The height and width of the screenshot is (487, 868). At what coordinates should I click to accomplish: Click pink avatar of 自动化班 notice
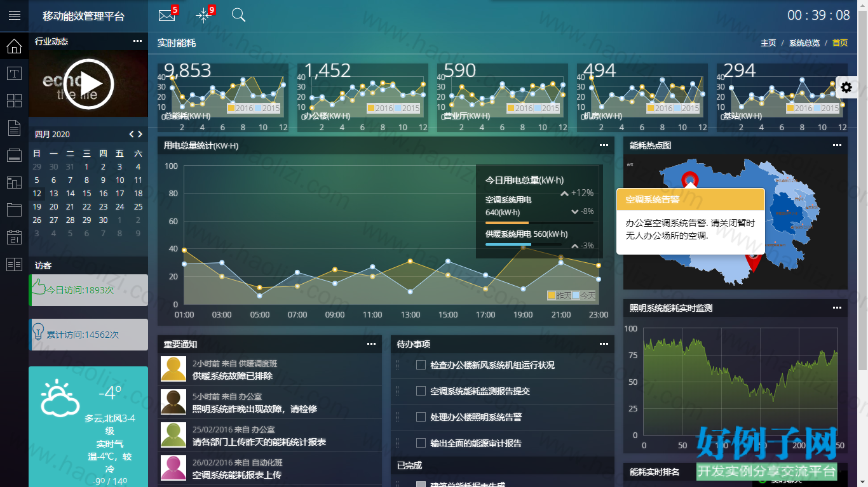coord(173,468)
